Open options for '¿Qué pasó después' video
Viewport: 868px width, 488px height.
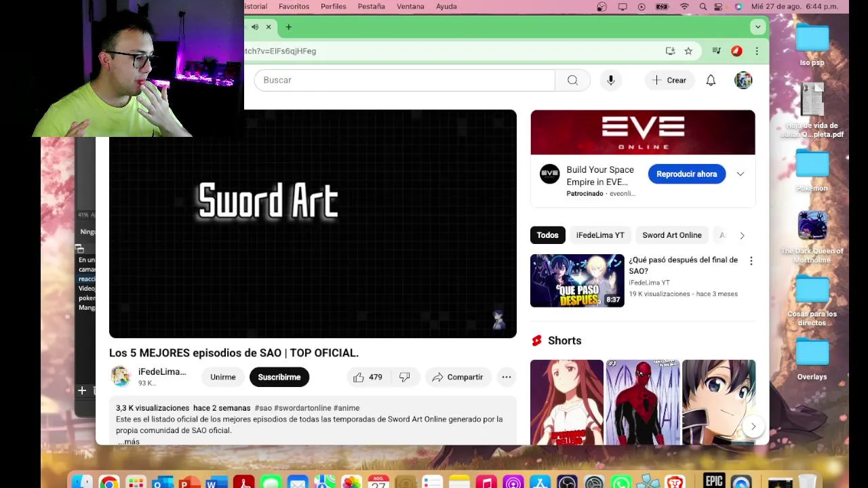coord(751,261)
